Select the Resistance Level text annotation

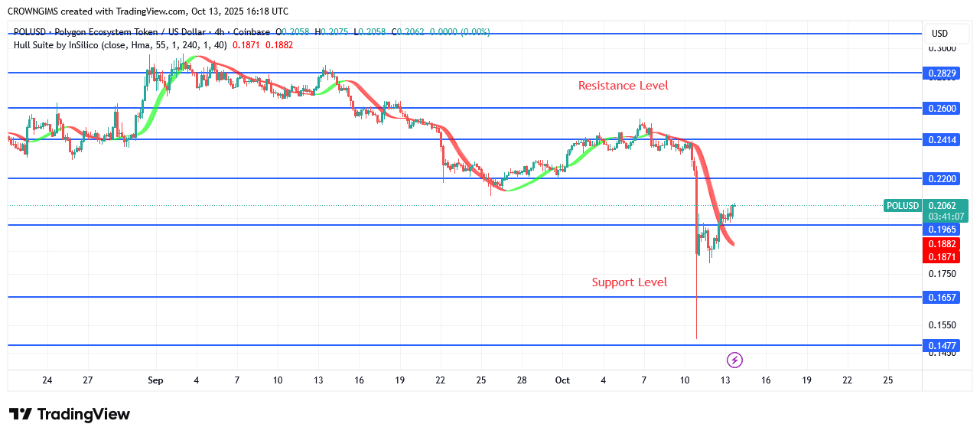623,86
